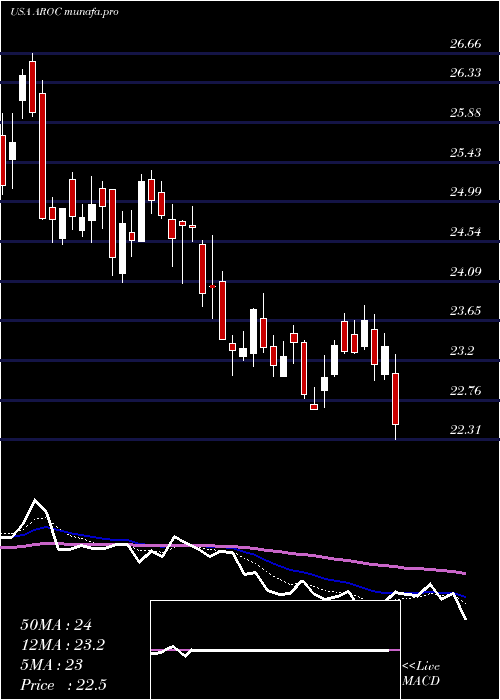Select the 22.31 price level label
Viewport: 500px width, 700px height.
pyautogui.click(x=465, y=430)
